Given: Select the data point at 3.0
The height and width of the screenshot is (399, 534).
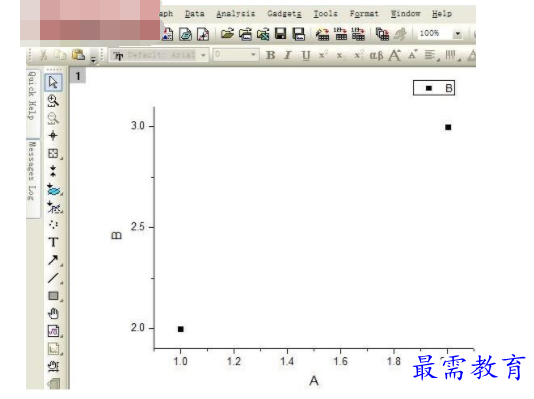Looking at the screenshot, I should pos(448,127).
